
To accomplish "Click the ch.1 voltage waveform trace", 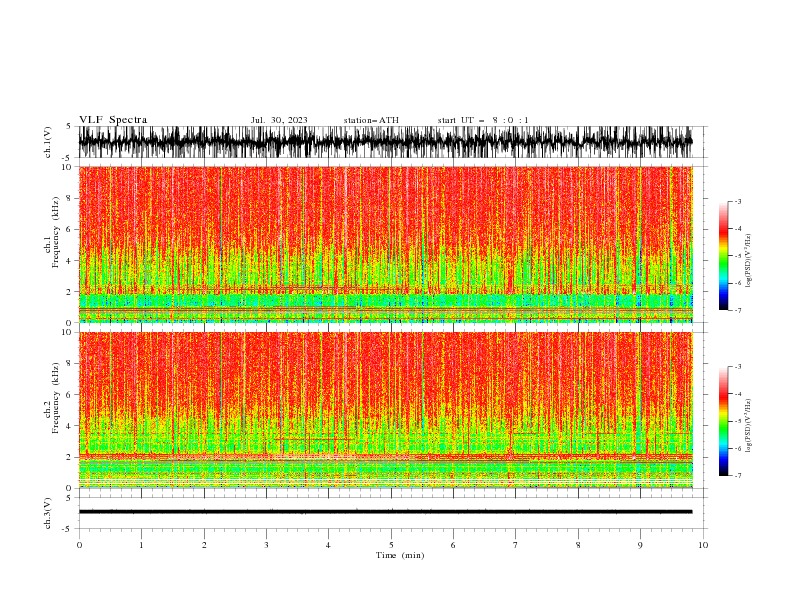I will pos(385,142).
